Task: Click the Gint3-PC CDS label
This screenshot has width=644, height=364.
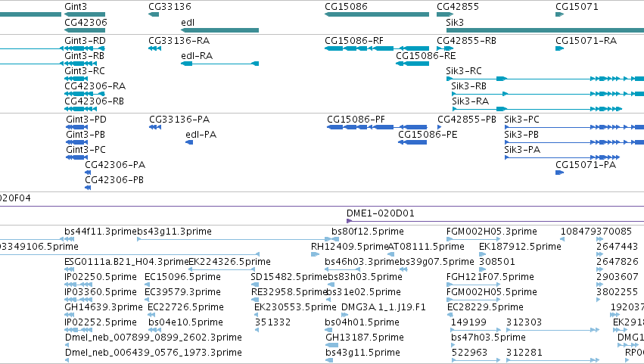Action: click(x=86, y=150)
